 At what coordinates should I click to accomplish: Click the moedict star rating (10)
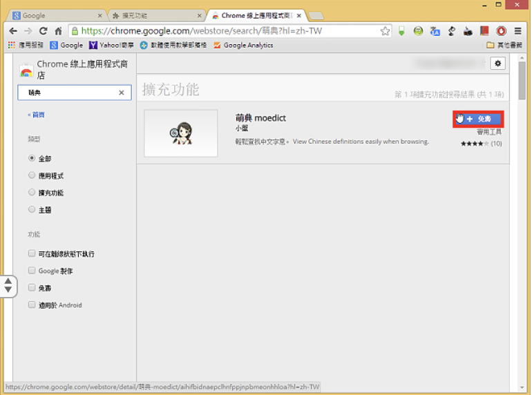click(x=481, y=144)
